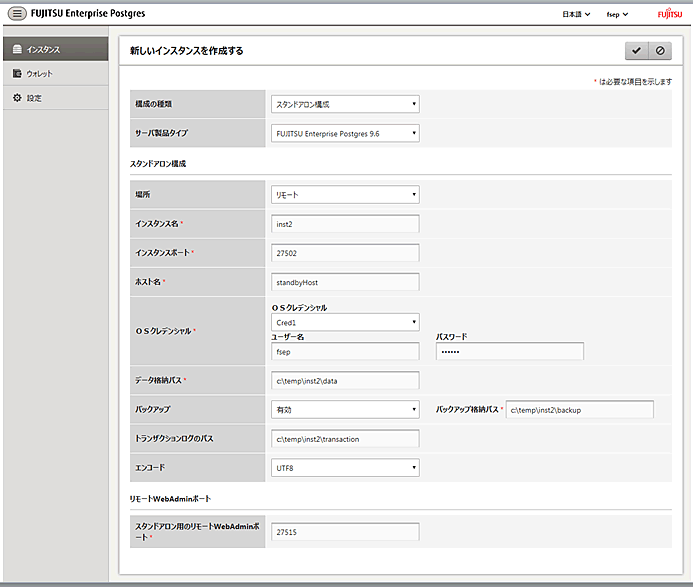Click the FUJITSU logo in the header
Screen dimensions: 693x587
pyautogui.click(x=670, y=14)
